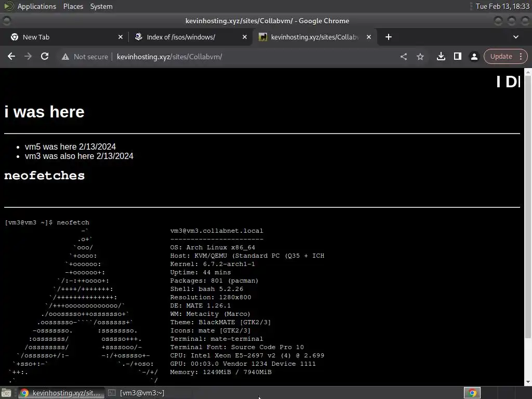Switch to Index of /isos/windows/ tab
This screenshot has height=399, width=532.
190,37
